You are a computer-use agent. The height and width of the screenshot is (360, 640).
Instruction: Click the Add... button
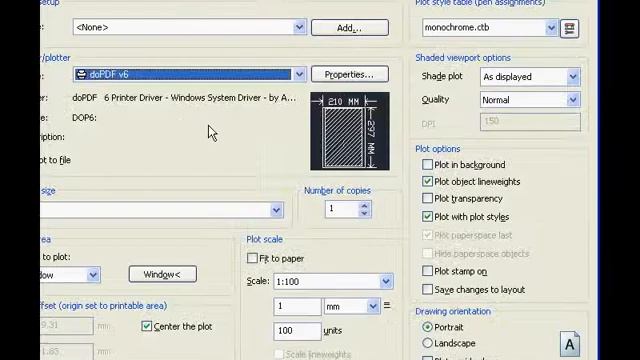point(350,28)
